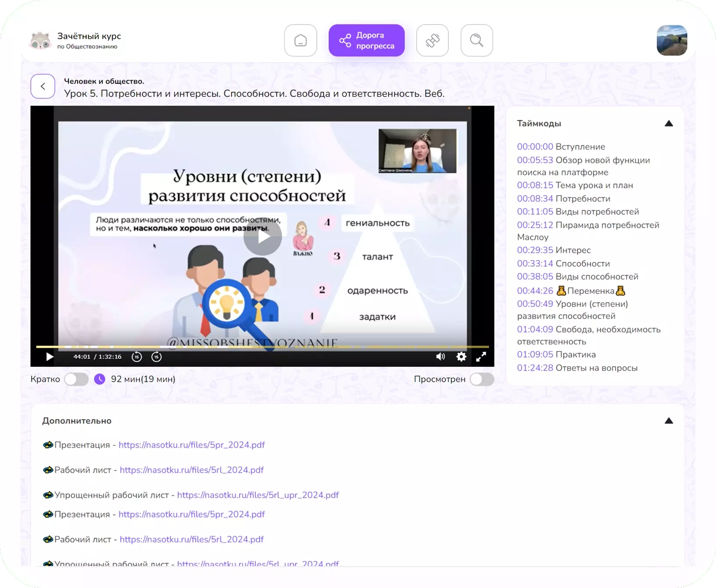Jump to 01:09:05 Практика timecode
Viewport: 716px width, 588px height.
point(535,355)
